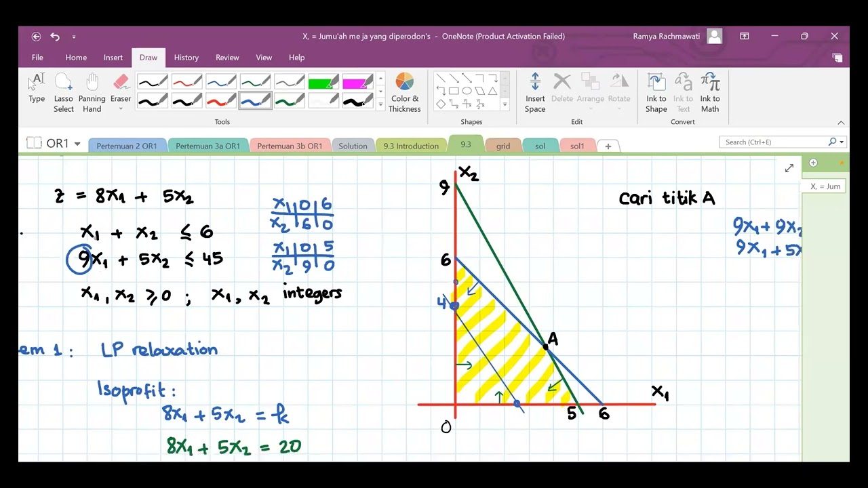
Task: Switch to the Home ribbon tab
Action: tap(76, 58)
